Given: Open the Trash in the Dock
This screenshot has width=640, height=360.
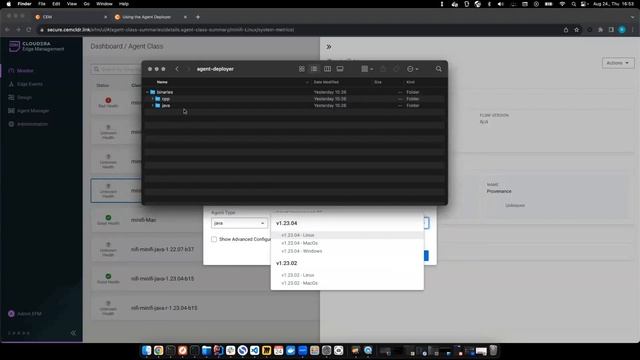Looking at the screenshot, I should (493, 350).
